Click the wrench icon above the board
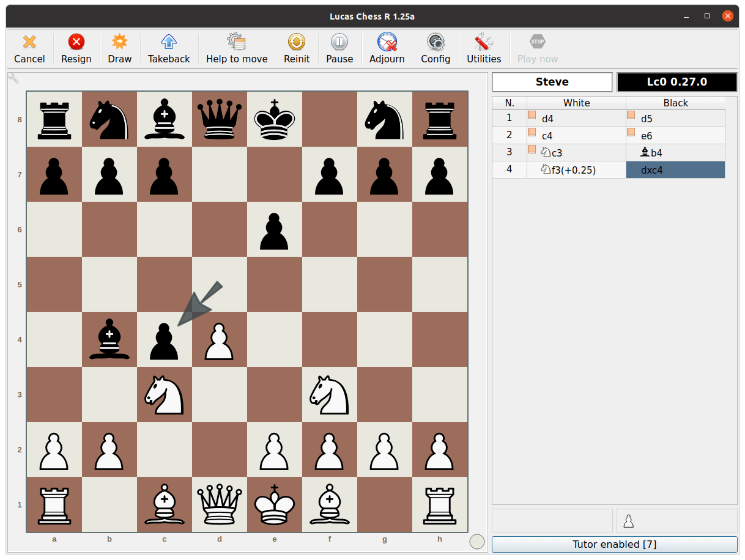This screenshot has height=560, width=745. pos(13,78)
